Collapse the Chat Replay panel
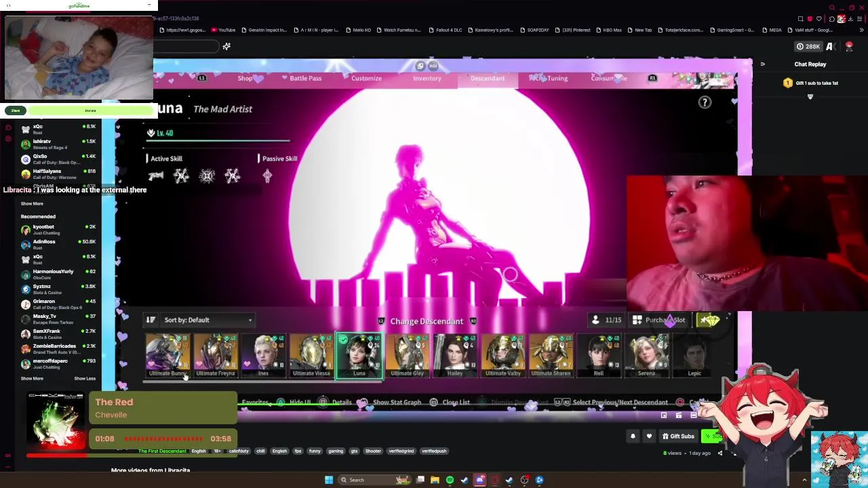Screen dimensions: 868x488 tap(762, 64)
